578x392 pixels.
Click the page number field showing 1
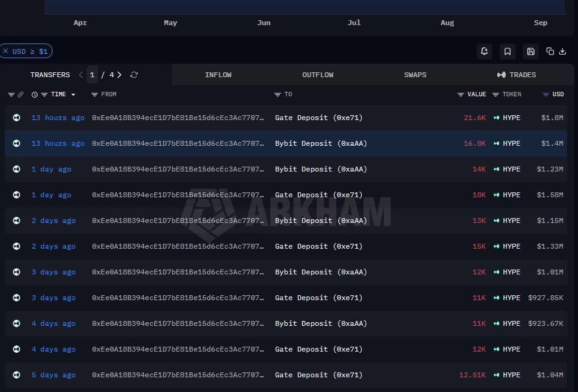(x=92, y=75)
